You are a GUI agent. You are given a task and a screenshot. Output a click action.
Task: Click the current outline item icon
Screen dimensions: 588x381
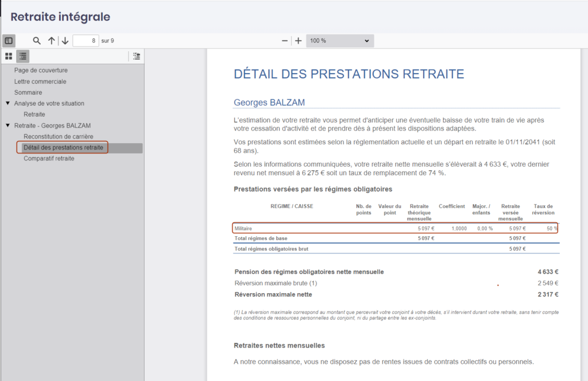point(136,56)
